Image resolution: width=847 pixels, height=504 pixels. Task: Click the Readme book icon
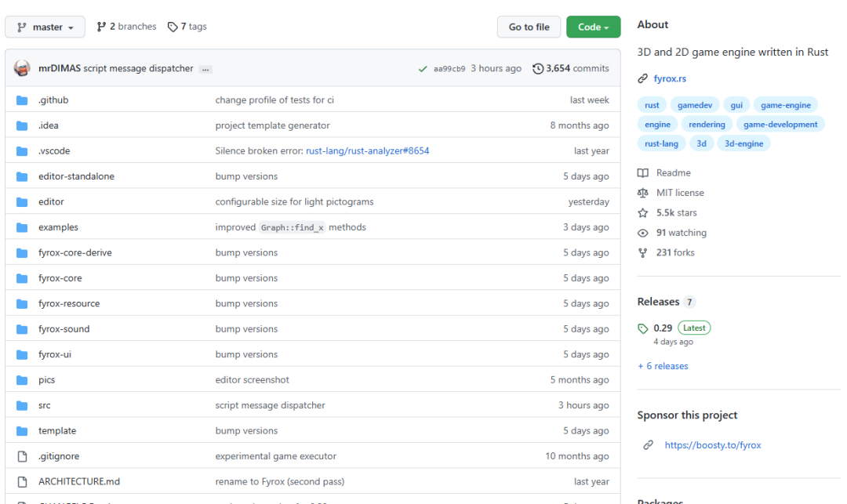click(x=645, y=172)
